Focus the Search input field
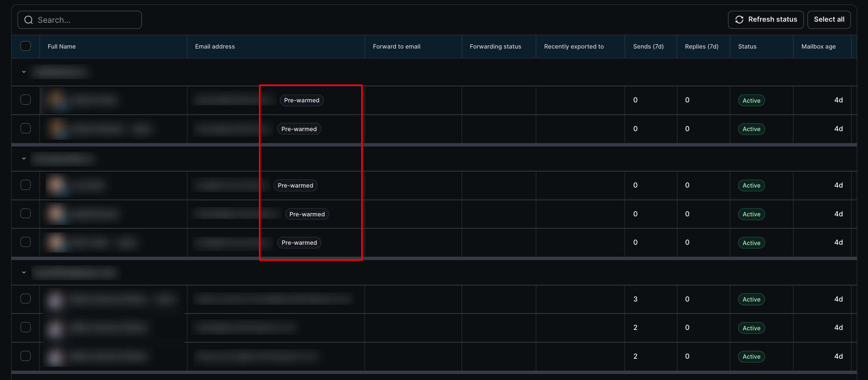The image size is (868, 380). coord(79,20)
